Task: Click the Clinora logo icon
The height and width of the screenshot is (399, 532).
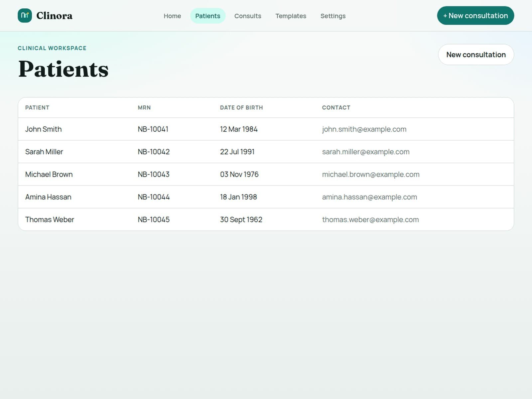Action: pyautogui.click(x=25, y=16)
